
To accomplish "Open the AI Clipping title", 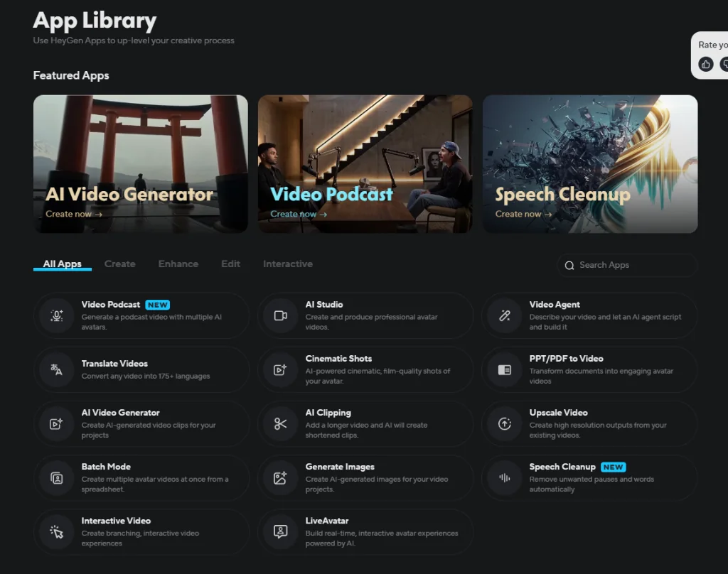I will pyautogui.click(x=328, y=413).
